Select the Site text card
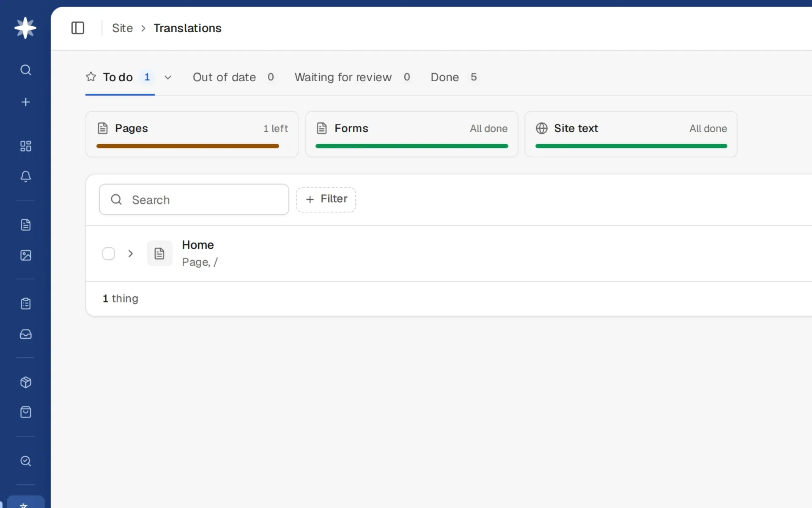Image resolution: width=812 pixels, height=508 pixels. (x=631, y=134)
